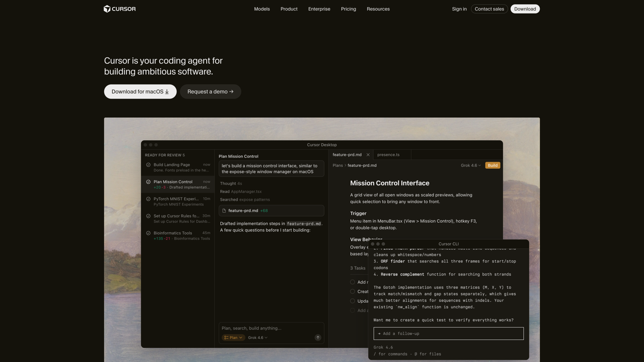Click the status check icon beside Bioinformatics Tools
This screenshot has height=362, width=644.
pos(148,233)
